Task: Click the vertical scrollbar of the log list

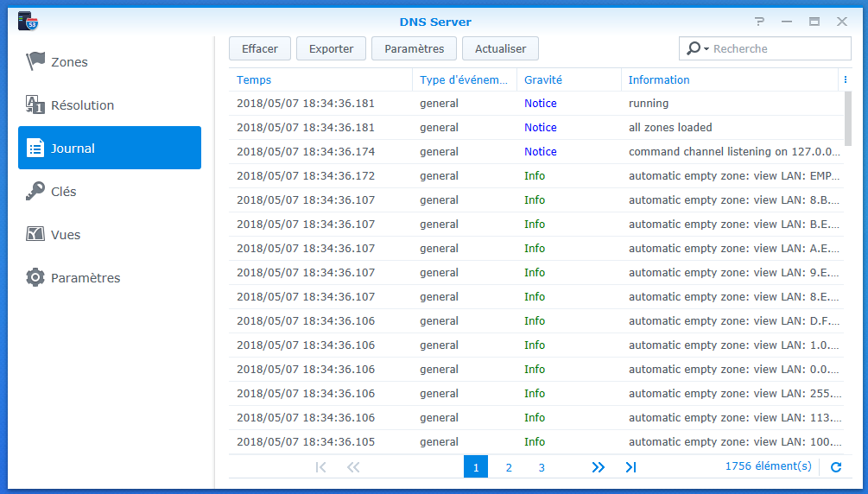Action: pyautogui.click(x=847, y=119)
